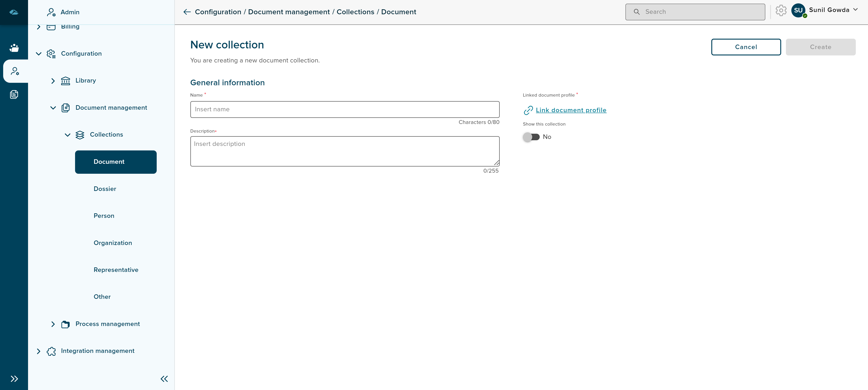This screenshot has height=390, width=868.
Task: Collapse the Configuration section
Action: coord(38,54)
